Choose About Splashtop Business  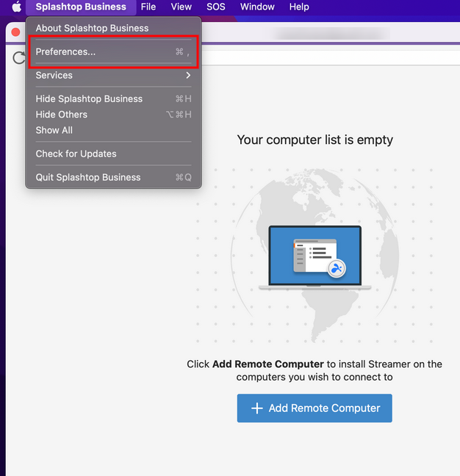114,28
